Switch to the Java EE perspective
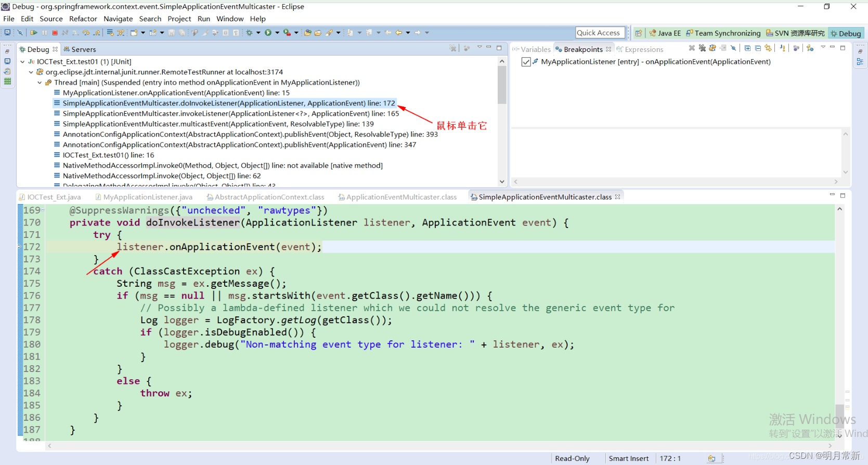 [665, 33]
